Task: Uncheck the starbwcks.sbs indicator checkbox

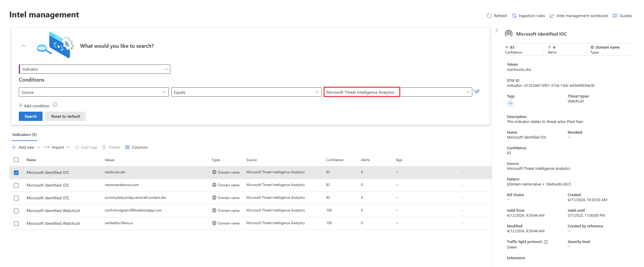Action: point(16,173)
